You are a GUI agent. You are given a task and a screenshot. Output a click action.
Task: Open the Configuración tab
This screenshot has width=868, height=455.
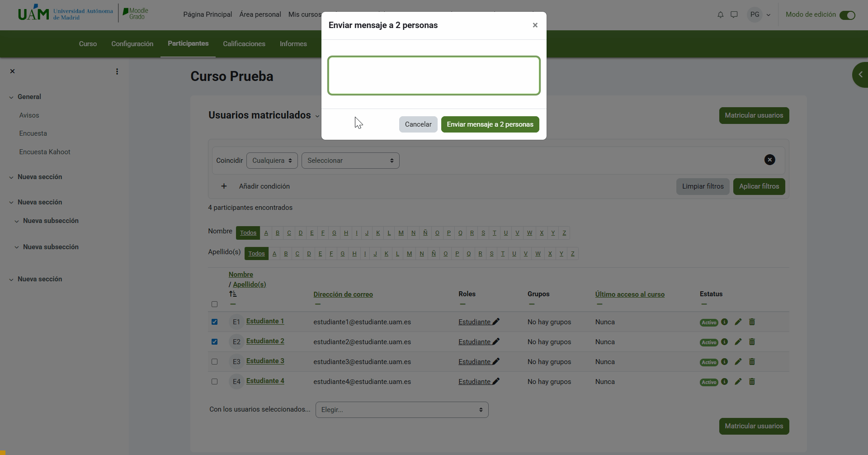click(132, 44)
